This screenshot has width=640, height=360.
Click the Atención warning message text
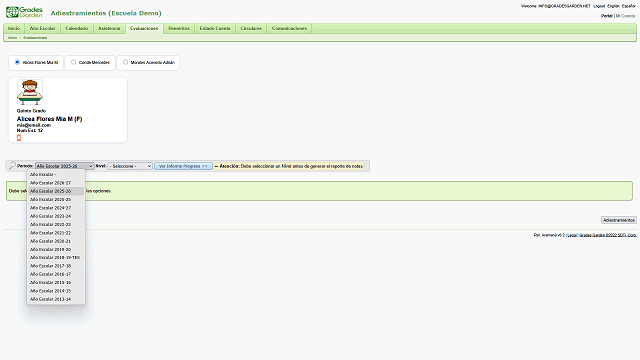(289, 166)
